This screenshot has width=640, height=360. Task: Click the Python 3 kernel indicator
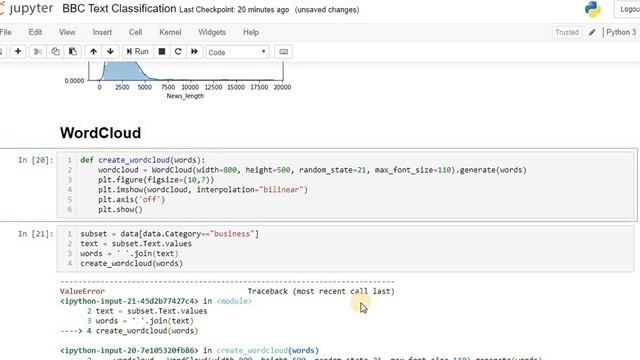click(621, 32)
